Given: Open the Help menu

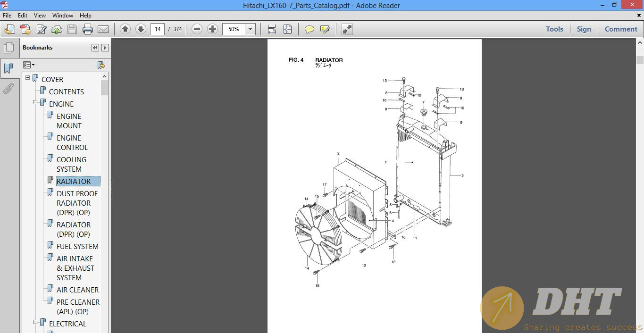Looking at the screenshot, I should tap(85, 16).
